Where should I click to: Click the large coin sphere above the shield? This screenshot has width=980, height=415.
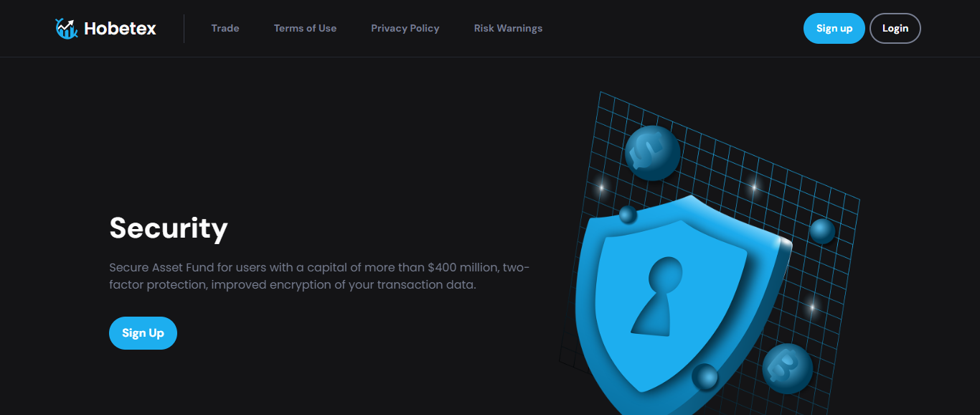click(x=652, y=152)
